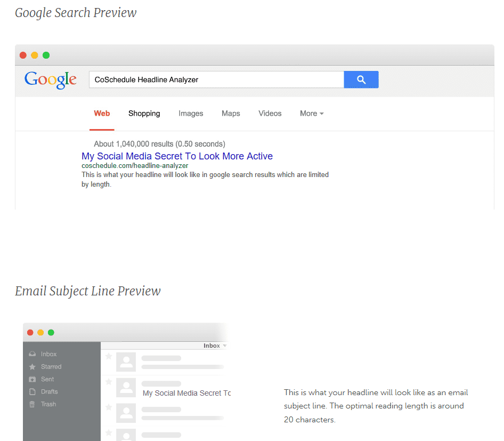This screenshot has height=441, width=504.
Task: Open the 'My Social Media Secret To' email subject
Action: (x=187, y=393)
